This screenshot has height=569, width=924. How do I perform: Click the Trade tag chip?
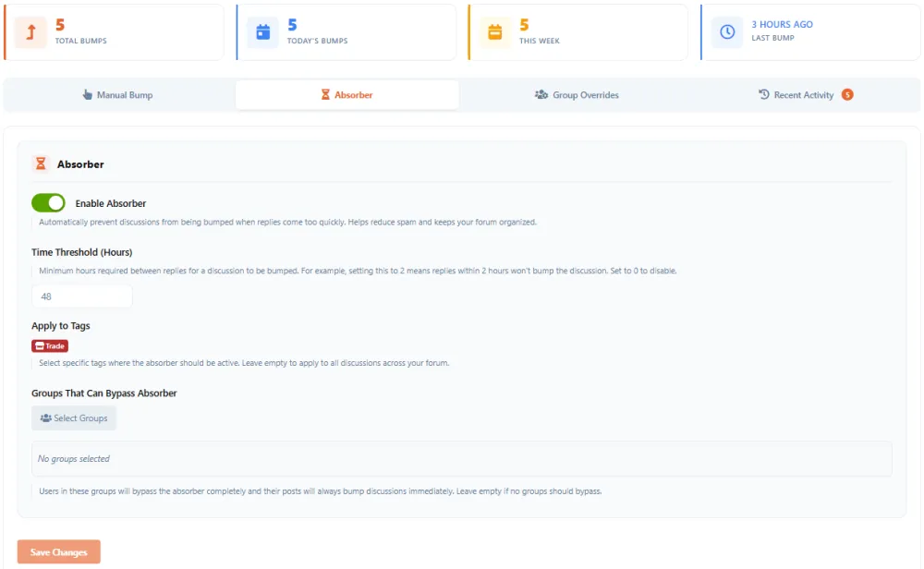pyautogui.click(x=50, y=345)
